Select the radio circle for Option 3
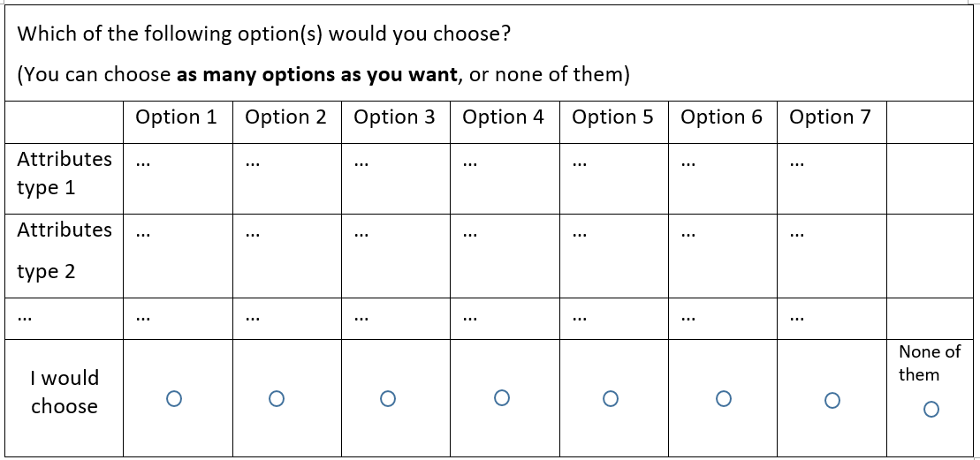This screenshot has height=460, width=980. tap(388, 398)
